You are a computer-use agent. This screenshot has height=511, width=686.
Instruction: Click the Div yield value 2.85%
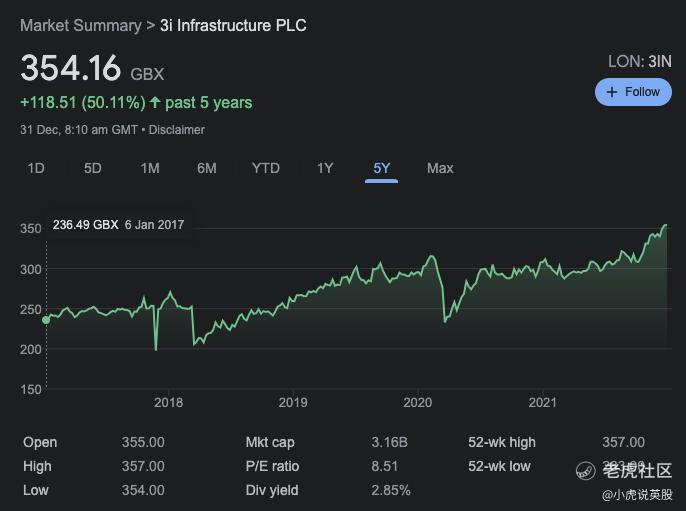tap(391, 490)
